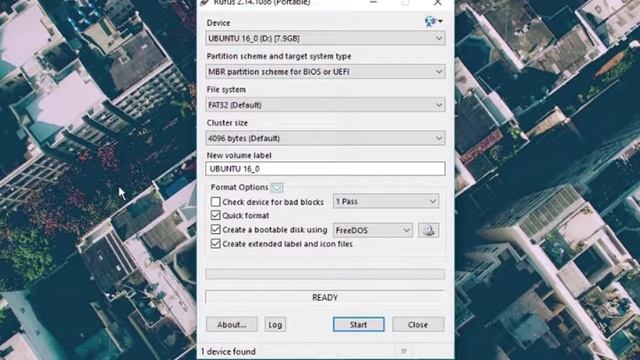Click the Cluster size label
Viewport: 640px width, 360px height.
pos(227,123)
